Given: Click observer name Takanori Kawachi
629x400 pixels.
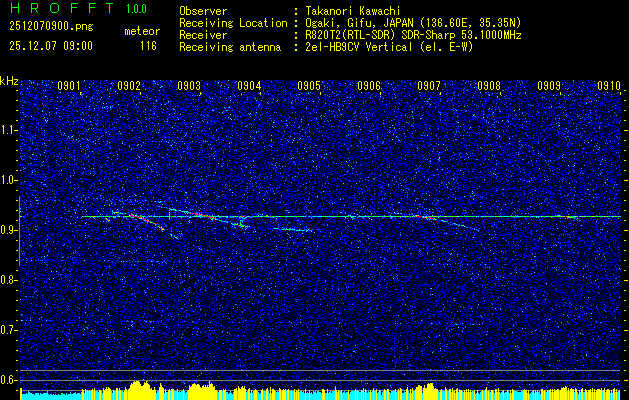Looking at the screenshot, I should (x=353, y=11).
